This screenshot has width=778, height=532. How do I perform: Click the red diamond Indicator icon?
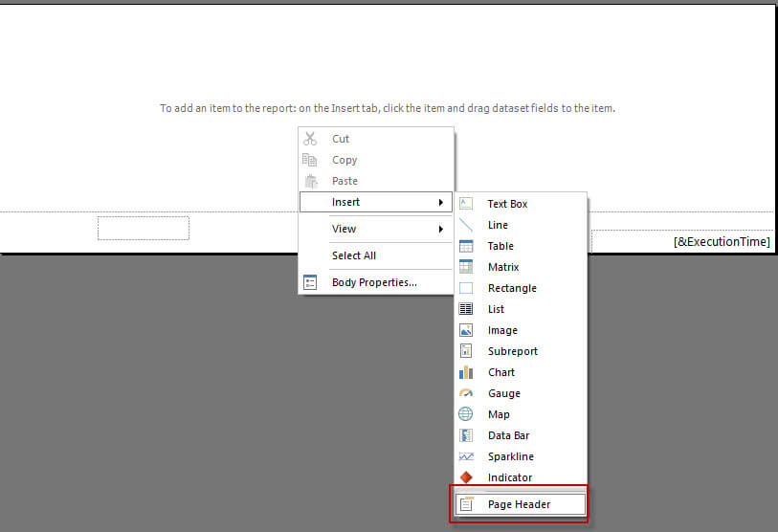point(466,477)
